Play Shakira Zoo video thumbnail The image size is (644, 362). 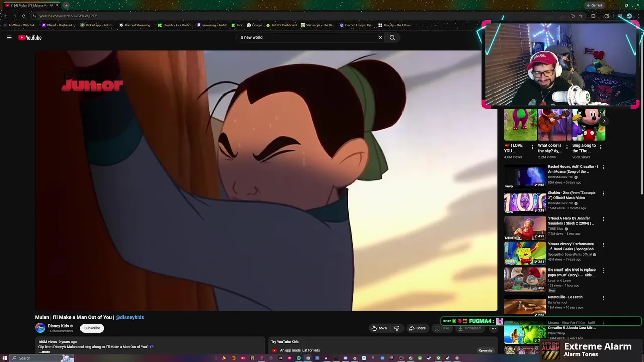(525, 202)
